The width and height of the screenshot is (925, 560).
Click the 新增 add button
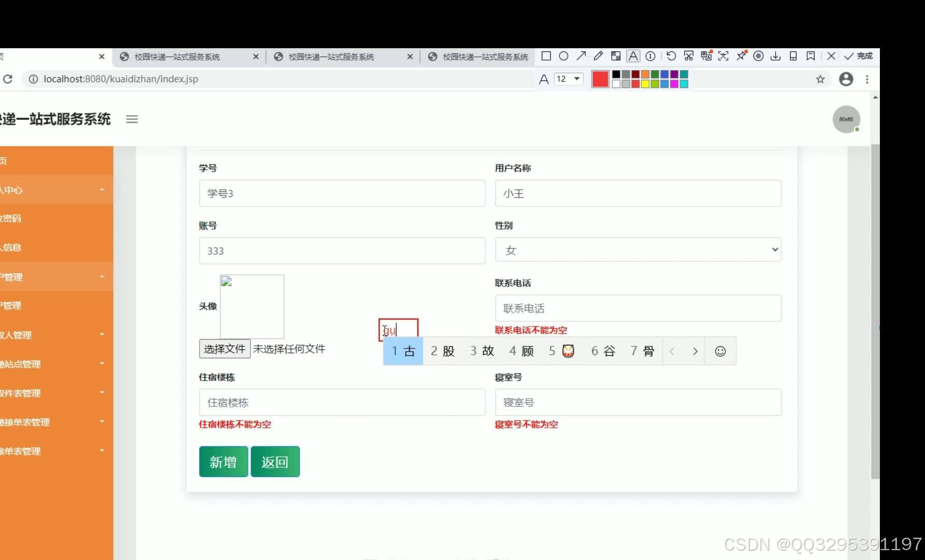click(x=223, y=461)
